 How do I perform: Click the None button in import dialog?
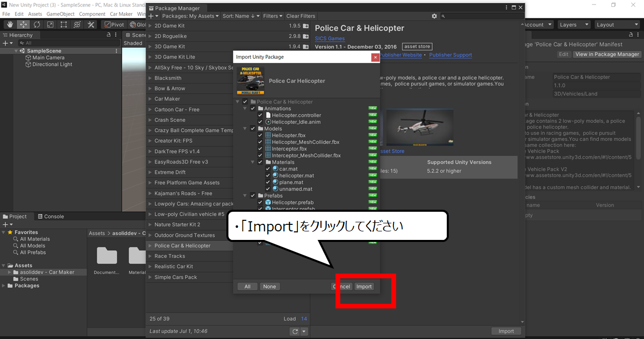tap(270, 287)
